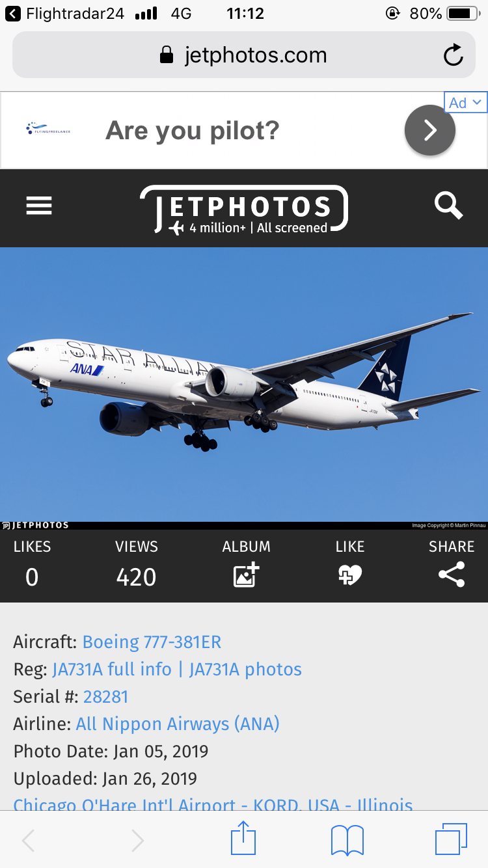Open Safari tabs overview icon
488x868 pixels.
point(451,839)
